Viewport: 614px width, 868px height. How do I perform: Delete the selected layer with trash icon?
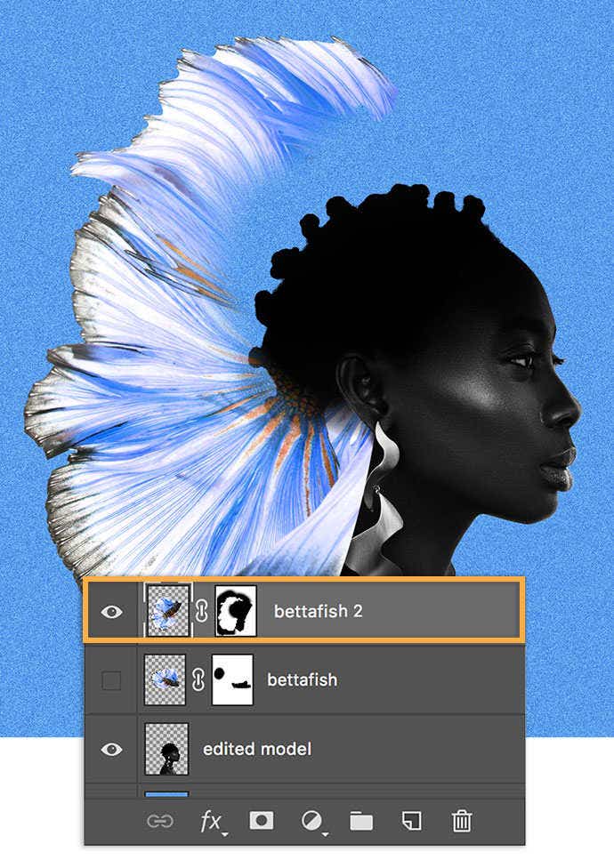[x=461, y=821]
